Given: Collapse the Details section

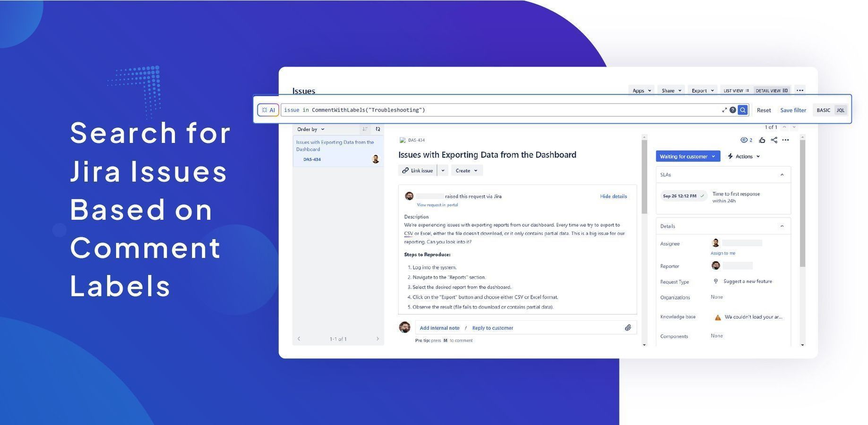Looking at the screenshot, I should pyautogui.click(x=782, y=226).
